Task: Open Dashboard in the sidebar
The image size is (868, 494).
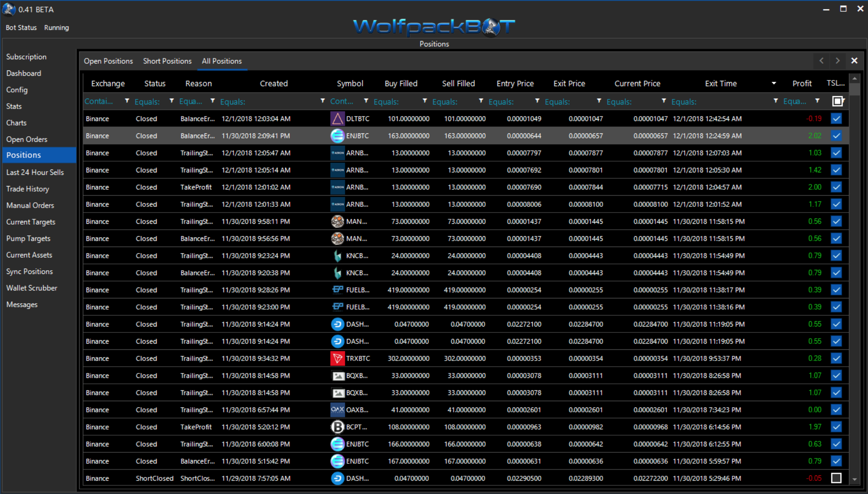Action: (24, 73)
